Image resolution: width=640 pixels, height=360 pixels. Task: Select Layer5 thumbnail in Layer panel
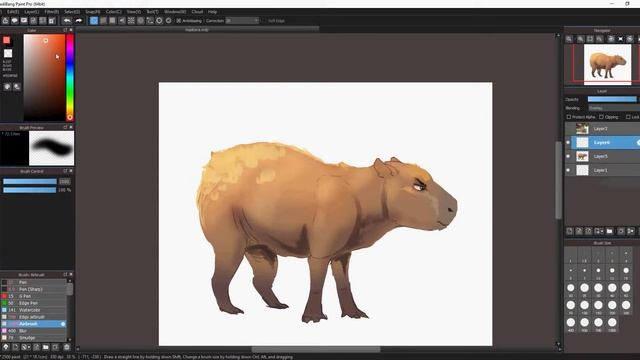click(x=582, y=156)
